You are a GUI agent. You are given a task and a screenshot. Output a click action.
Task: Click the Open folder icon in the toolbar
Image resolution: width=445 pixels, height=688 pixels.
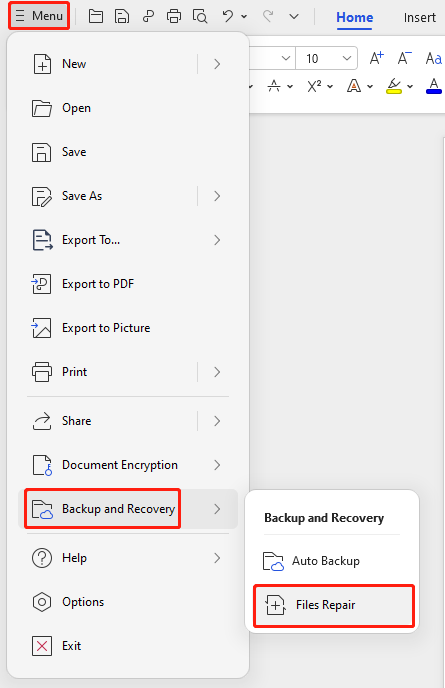pyautogui.click(x=96, y=16)
